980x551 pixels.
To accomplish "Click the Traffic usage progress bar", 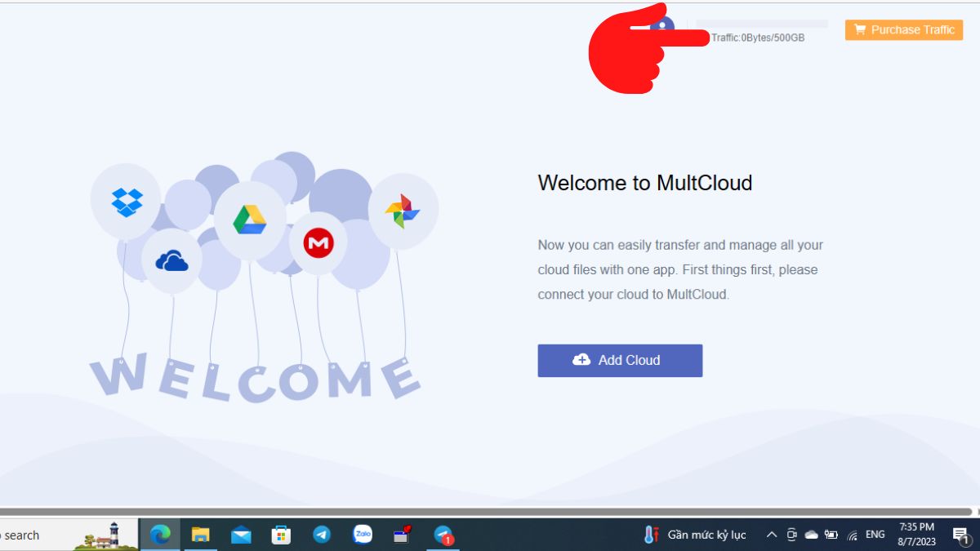I will pyautogui.click(x=762, y=23).
